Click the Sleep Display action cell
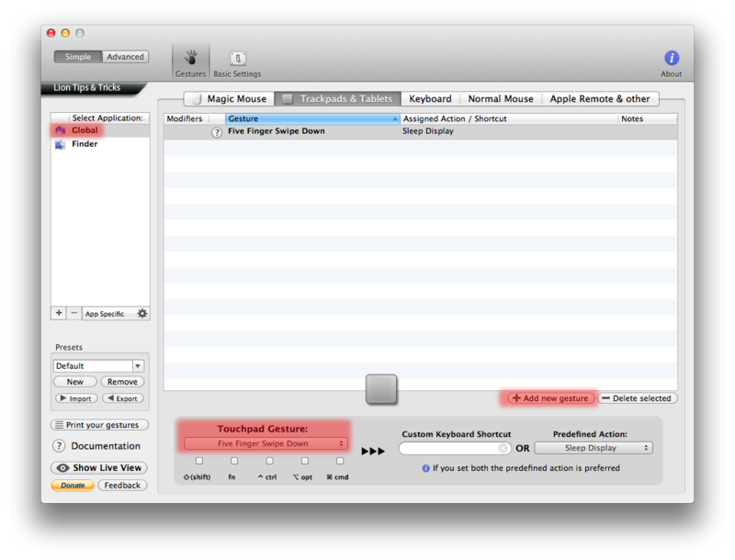735x560 pixels. (428, 131)
